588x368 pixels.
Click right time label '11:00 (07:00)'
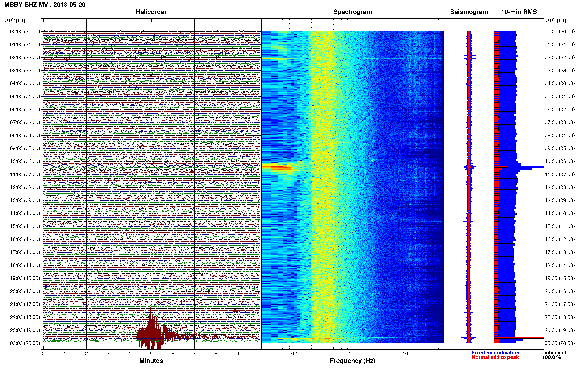[x=560, y=174]
